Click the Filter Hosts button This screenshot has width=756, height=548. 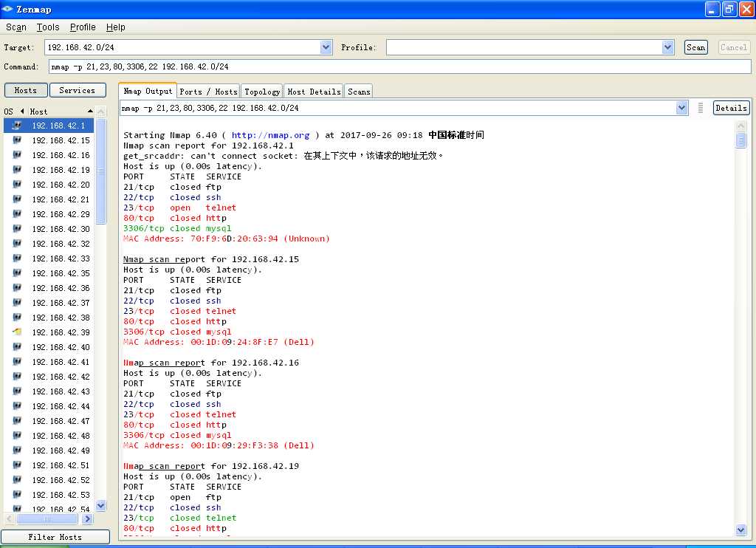[55, 537]
